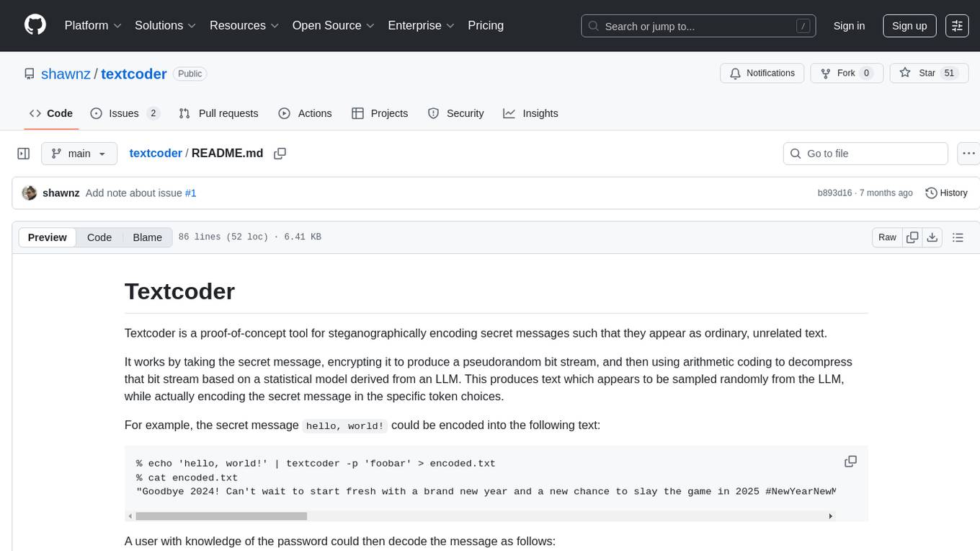Open the textcoder repository title link

pyautogui.click(x=134, y=74)
